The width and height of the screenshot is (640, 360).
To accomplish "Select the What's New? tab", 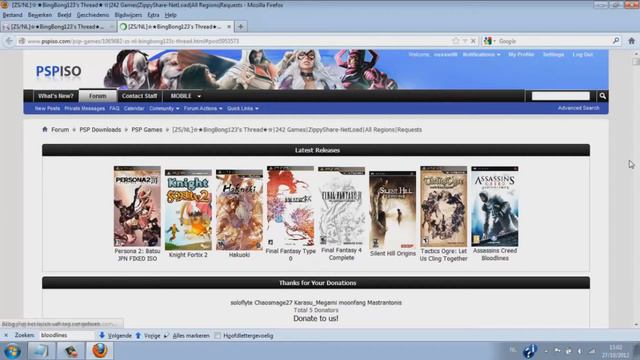I will click(x=56, y=96).
